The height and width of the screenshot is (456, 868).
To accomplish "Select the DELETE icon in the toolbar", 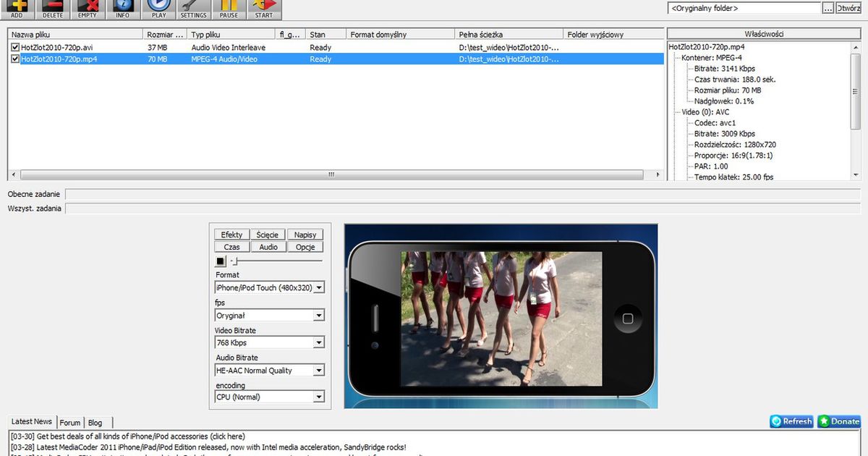I will tap(51, 8).
